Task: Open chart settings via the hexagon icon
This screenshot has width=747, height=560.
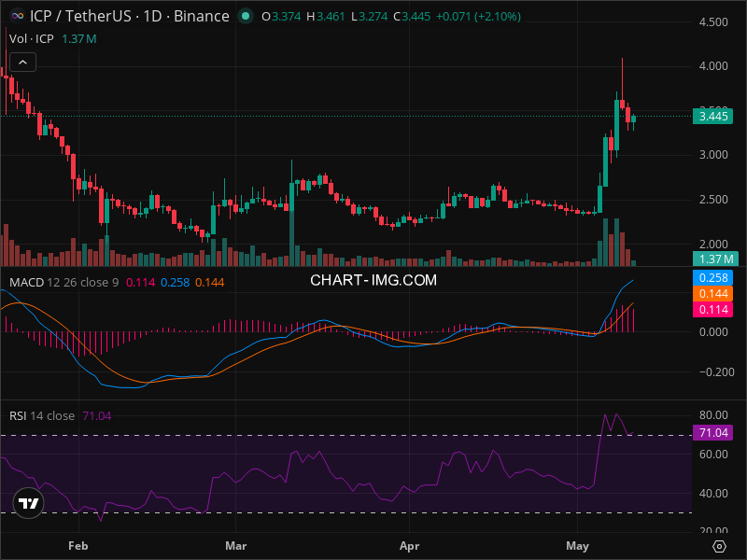Action: (719, 546)
